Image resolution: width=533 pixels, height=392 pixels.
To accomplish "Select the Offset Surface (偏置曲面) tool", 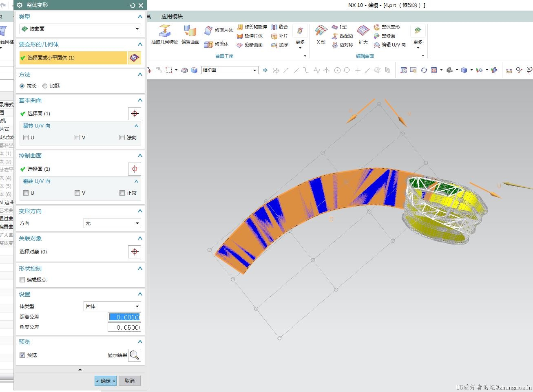I will [190, 34].
